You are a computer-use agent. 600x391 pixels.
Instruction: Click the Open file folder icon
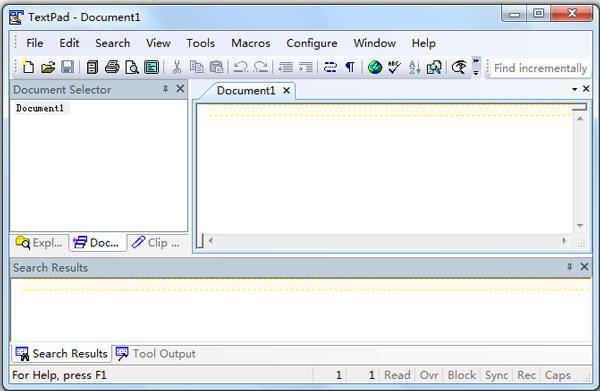(48, 67)
